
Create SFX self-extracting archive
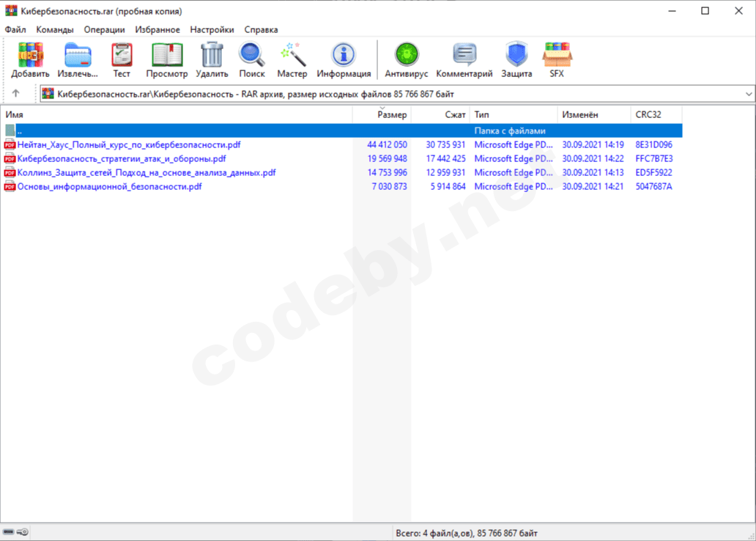557,60
